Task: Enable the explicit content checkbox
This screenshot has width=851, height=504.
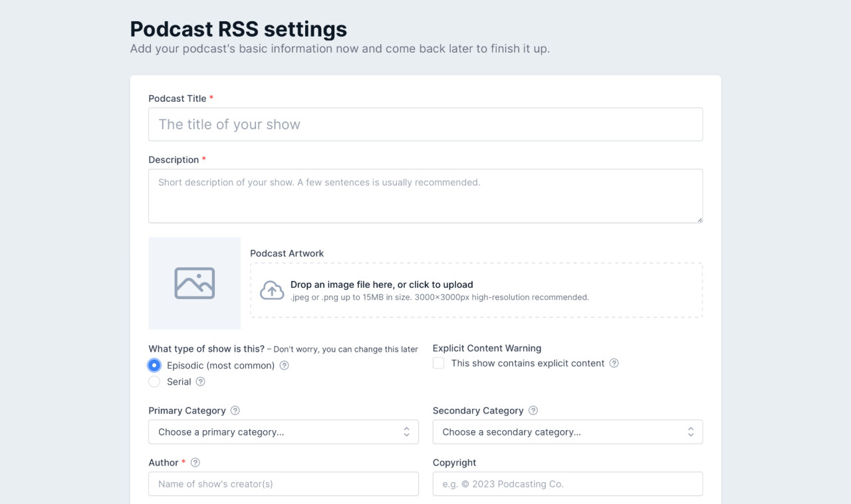Action: (x=438, y=363)
